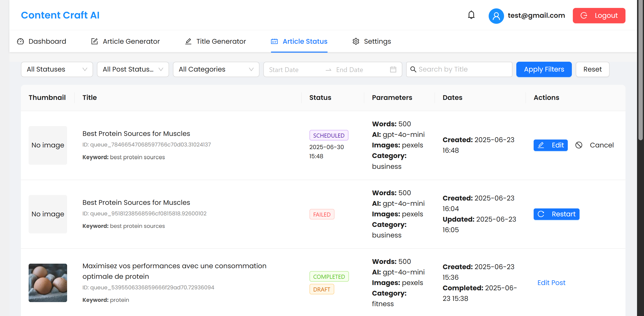Click the queue_951812 article ID
The height and width of the screenshot is (316, 644).
[x=144, y=214]
